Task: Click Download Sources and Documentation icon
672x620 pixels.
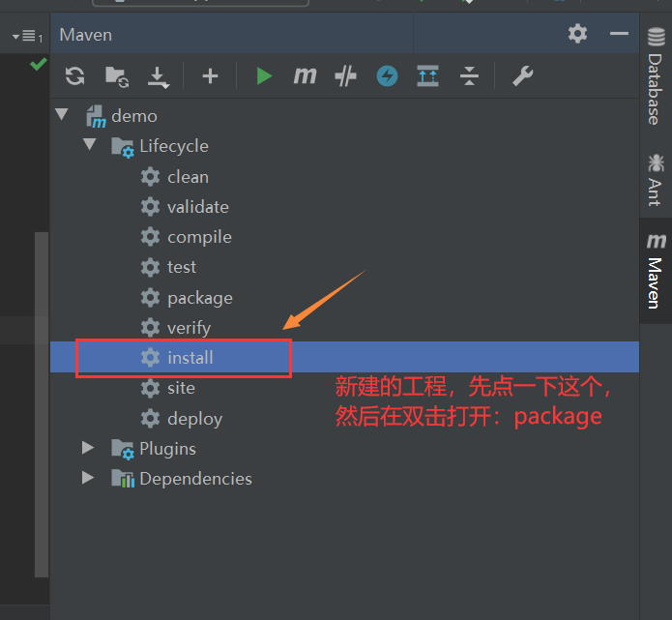Action: (159, 77)
